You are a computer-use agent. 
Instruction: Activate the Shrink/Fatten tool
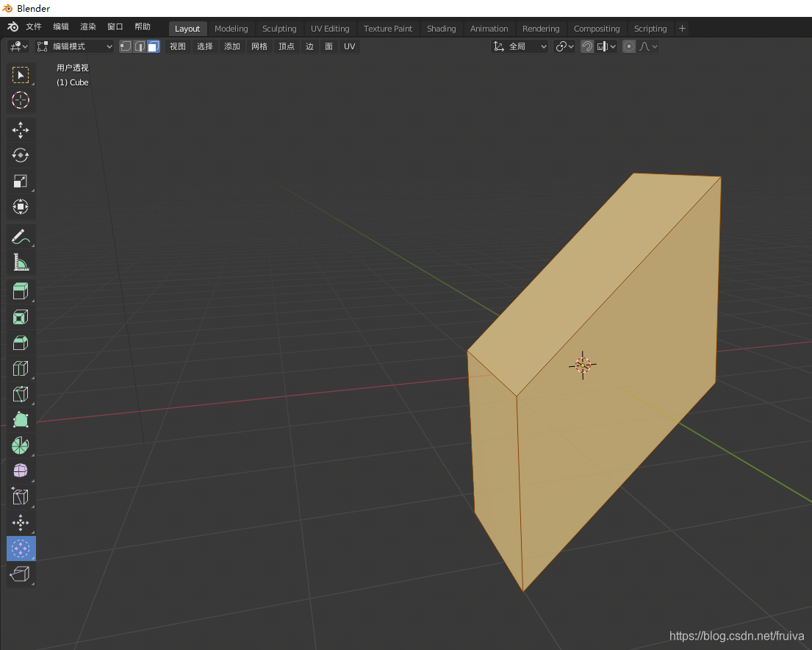[21, 523]
